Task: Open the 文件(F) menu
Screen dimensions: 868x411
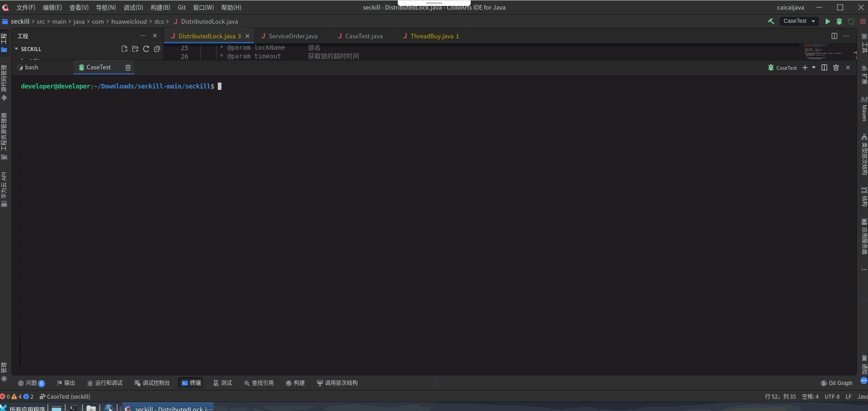Action: pyautogui.click(x=26, y=7)
